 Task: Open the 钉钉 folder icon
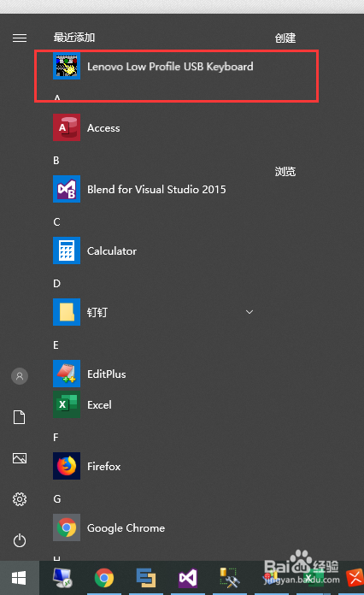pos(67,312)
